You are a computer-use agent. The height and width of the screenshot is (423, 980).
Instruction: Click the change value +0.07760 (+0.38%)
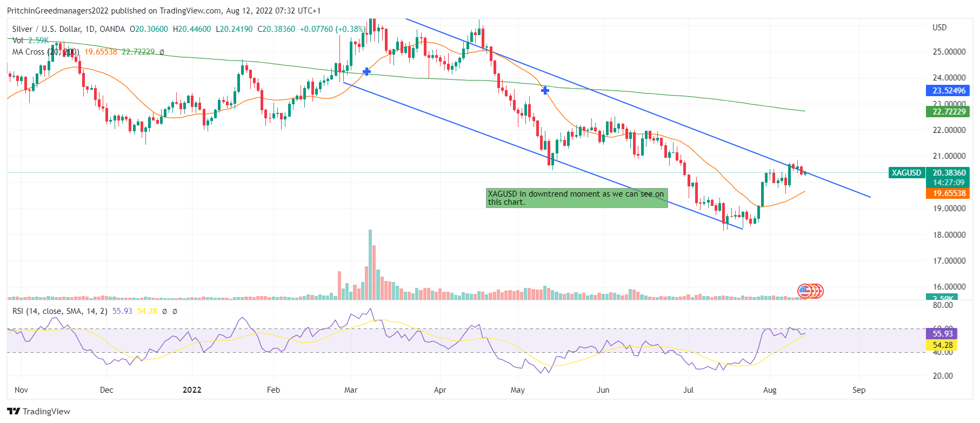point(333,29)
